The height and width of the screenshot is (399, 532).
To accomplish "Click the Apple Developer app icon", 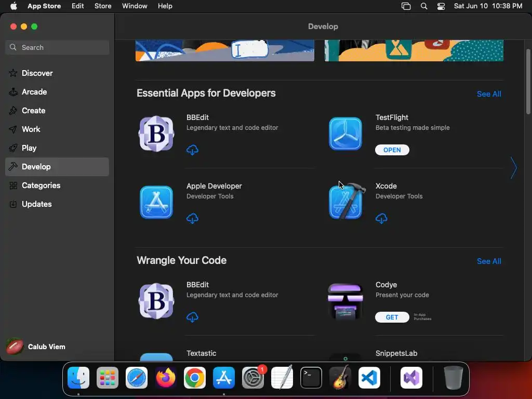I will 156,202.
